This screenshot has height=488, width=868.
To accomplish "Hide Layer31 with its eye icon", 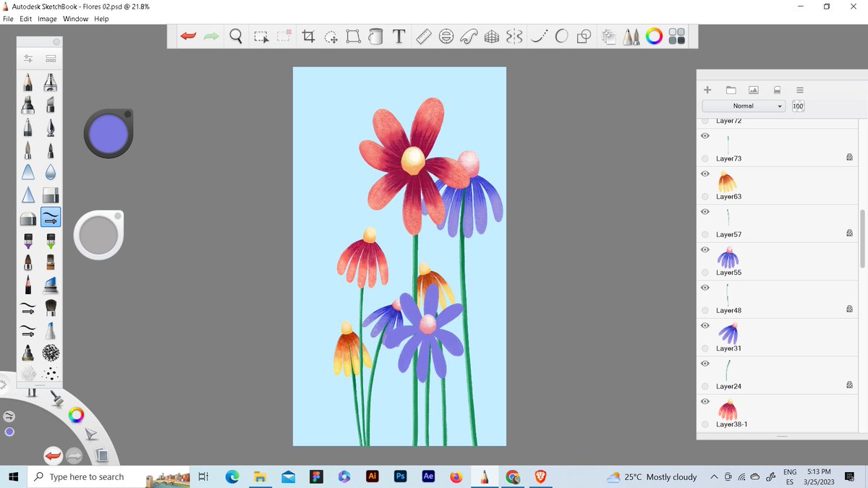I will click(x=705, y=325).
